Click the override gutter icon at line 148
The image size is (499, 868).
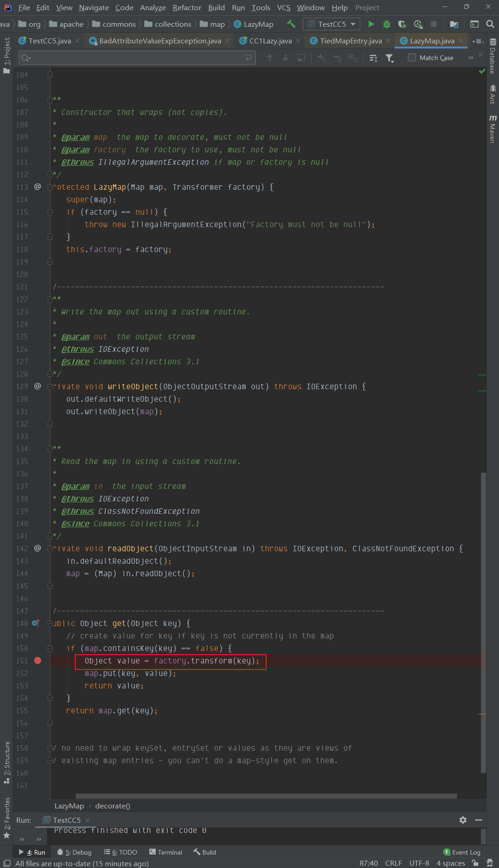pyautogui.click(x=36, y=623)
